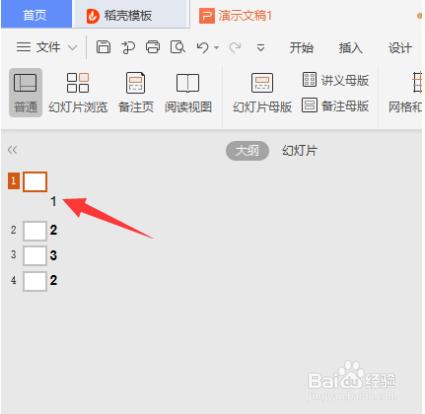Switch to the 幻灯片 pane tab
This screenshot has height=414, width=425.
click(x=300, y=151)
